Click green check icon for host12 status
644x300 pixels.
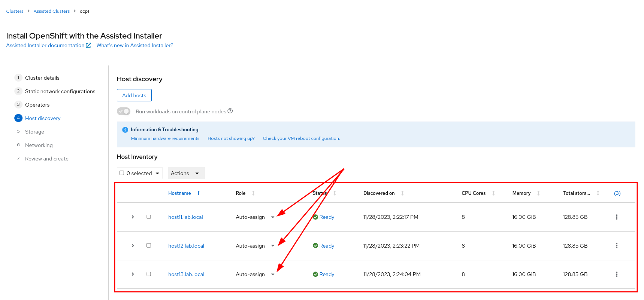[315, 246]
